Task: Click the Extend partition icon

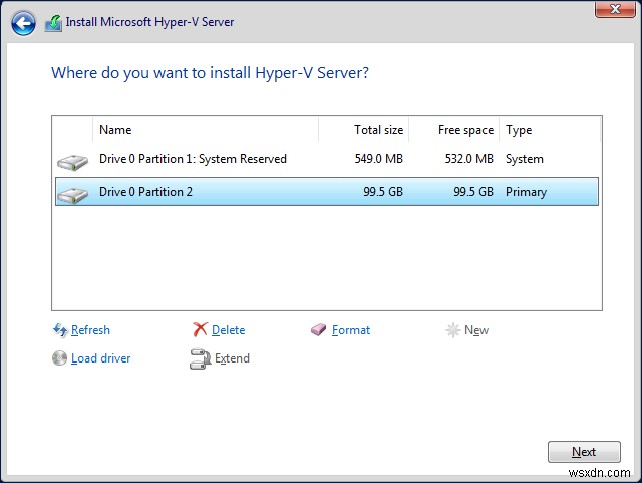Action: pyautogui.click(x=200, y=359)
